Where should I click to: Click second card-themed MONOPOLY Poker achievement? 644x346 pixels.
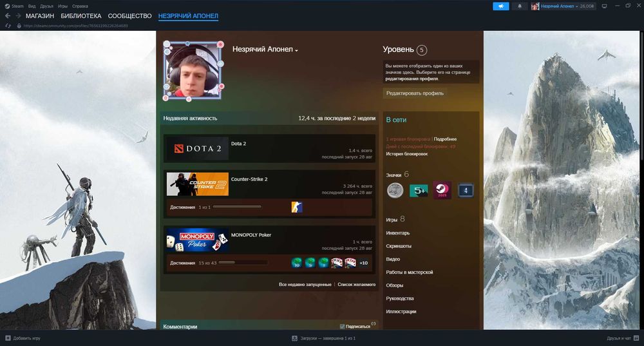coord(350,263)
